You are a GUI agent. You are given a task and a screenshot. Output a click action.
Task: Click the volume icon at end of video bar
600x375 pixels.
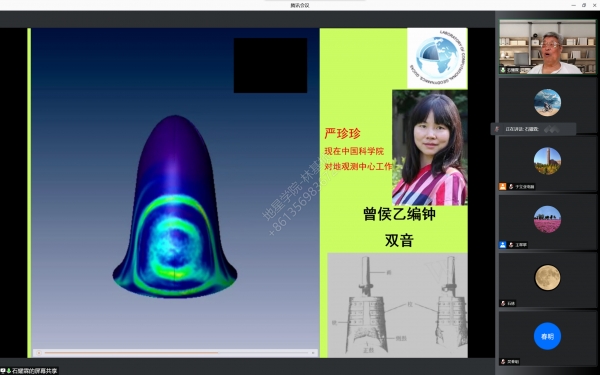313,353
